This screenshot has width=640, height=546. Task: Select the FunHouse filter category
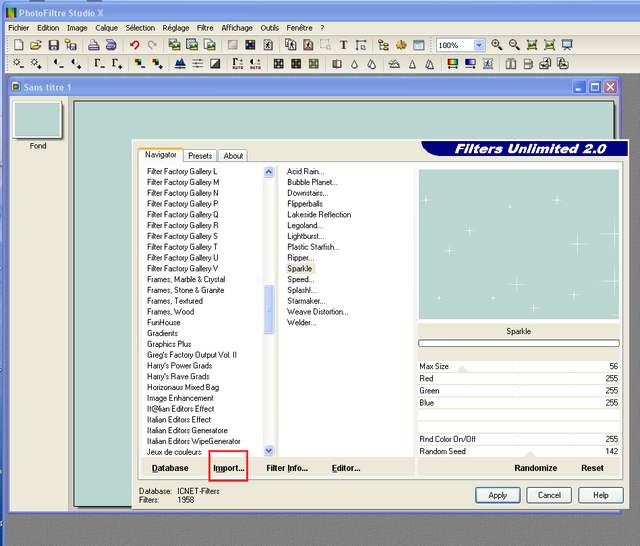coord(164,322)
